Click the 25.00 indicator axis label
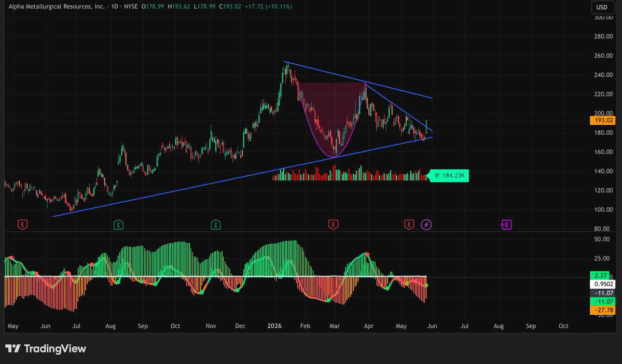This screenshot has height=364, width=622. pyautogui.click(x=602, y=258)
